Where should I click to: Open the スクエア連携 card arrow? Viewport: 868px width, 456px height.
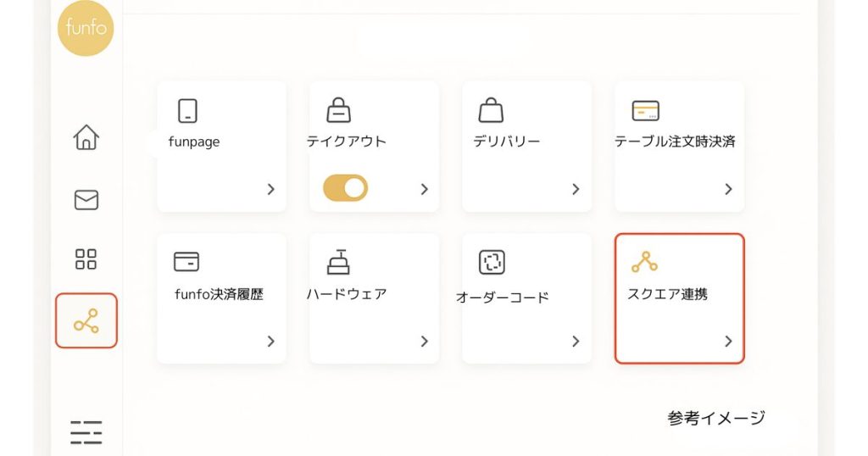click(x=728, y=342)
